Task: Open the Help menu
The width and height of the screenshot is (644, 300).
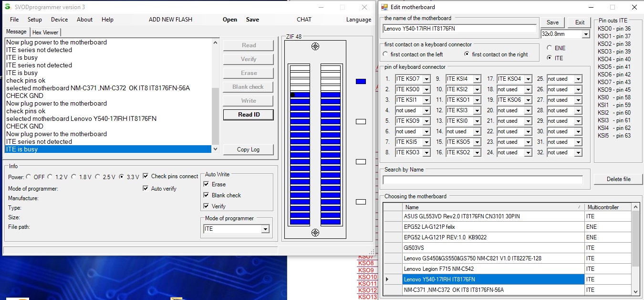Action: 107,20
